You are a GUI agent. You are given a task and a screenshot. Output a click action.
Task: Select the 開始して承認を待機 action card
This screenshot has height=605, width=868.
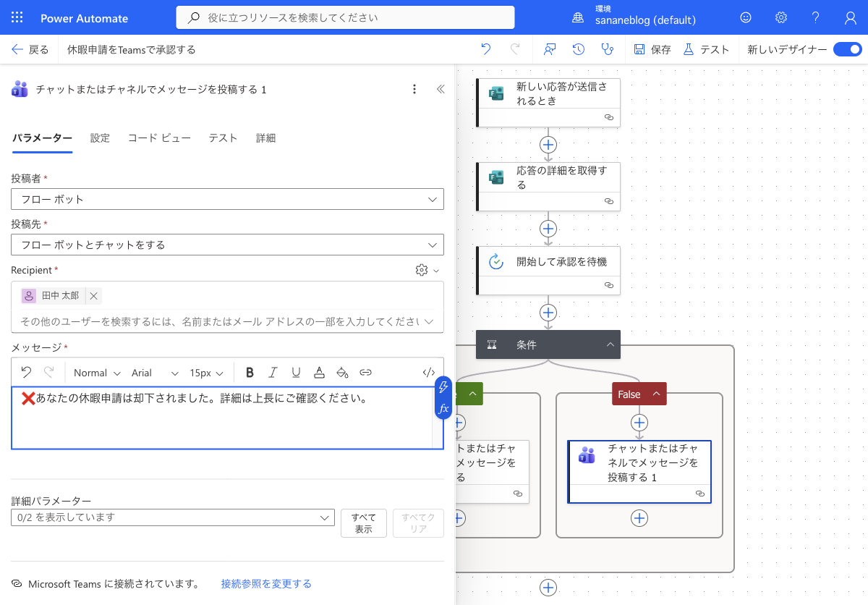click(x=548, y=271)
